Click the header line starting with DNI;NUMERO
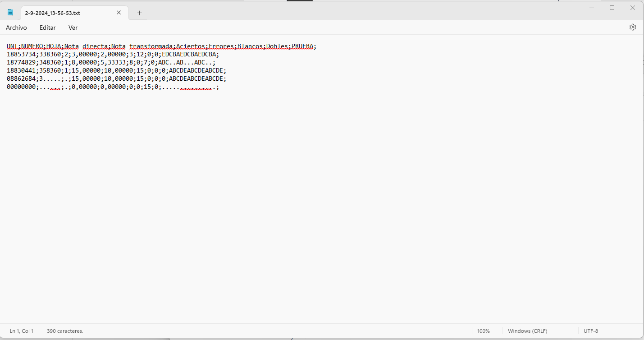This screenshot has width=644, height=340. pos(162,46)
